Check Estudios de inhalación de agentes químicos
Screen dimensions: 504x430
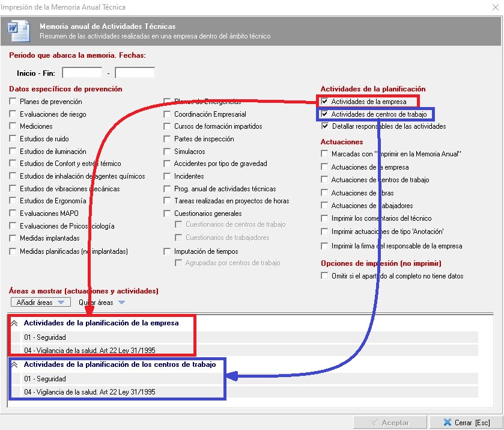click(x=13, y=176)
